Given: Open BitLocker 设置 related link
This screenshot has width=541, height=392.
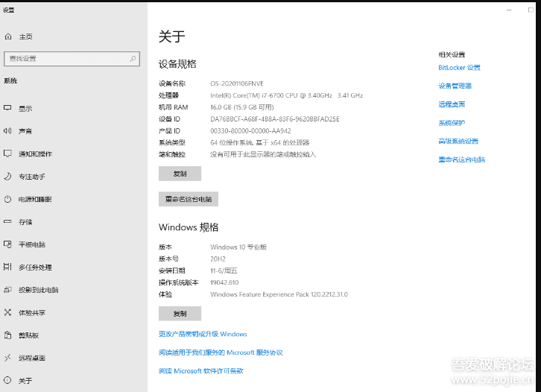Looking at the screenshot, I should (x=459, y=68).
